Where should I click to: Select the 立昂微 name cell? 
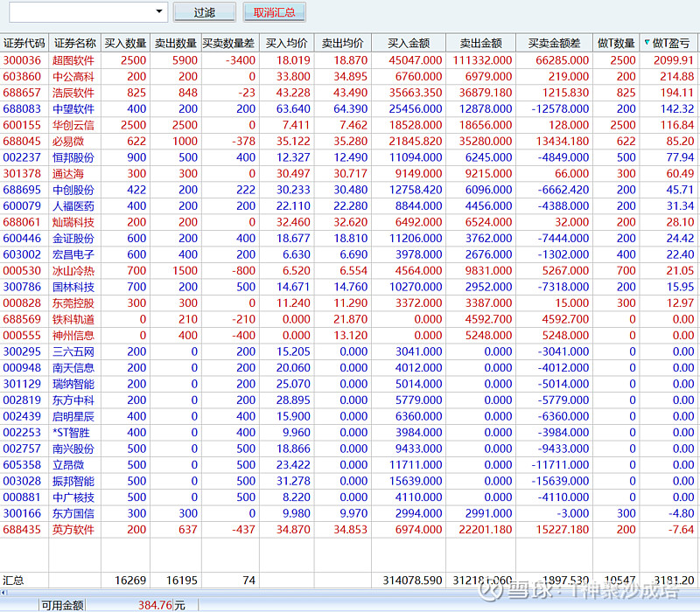tap(68, 465)
